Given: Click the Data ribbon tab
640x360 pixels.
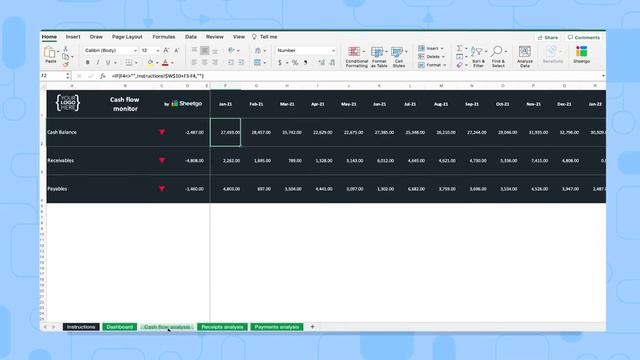Looking at the screenshot, I should [x=191, y=37].
